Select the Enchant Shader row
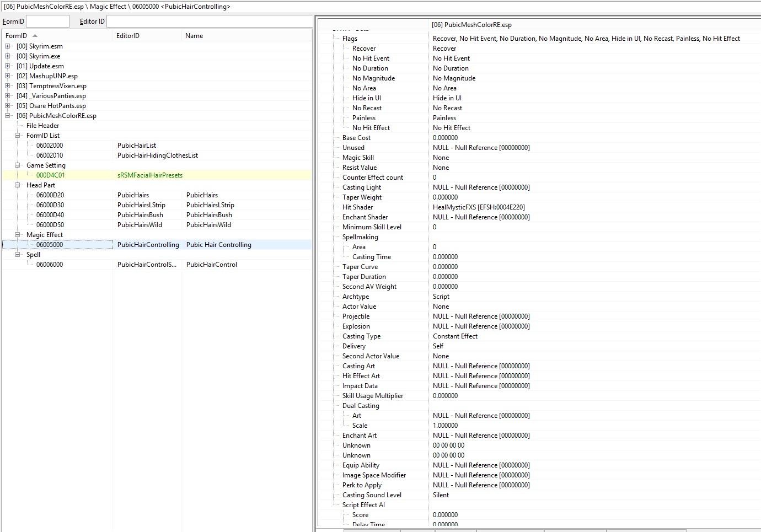761x532 pixels. [539, 217]
